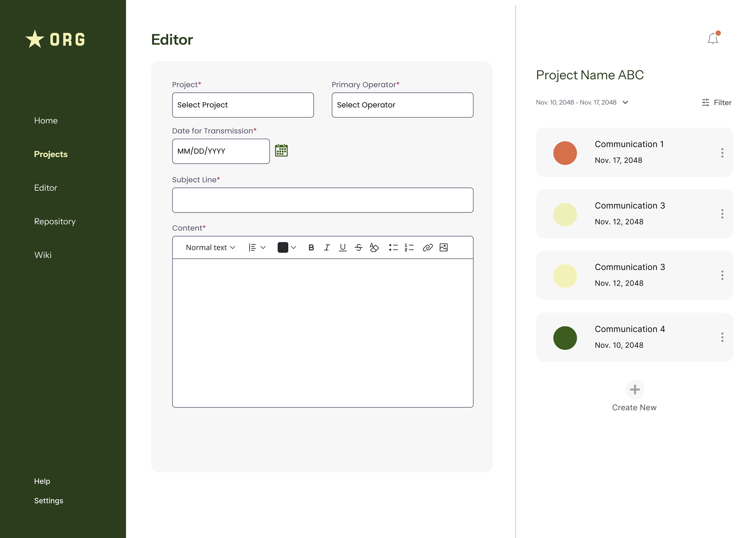Click into the Content text area
This screenshot has height=538, width=756.
323,333
